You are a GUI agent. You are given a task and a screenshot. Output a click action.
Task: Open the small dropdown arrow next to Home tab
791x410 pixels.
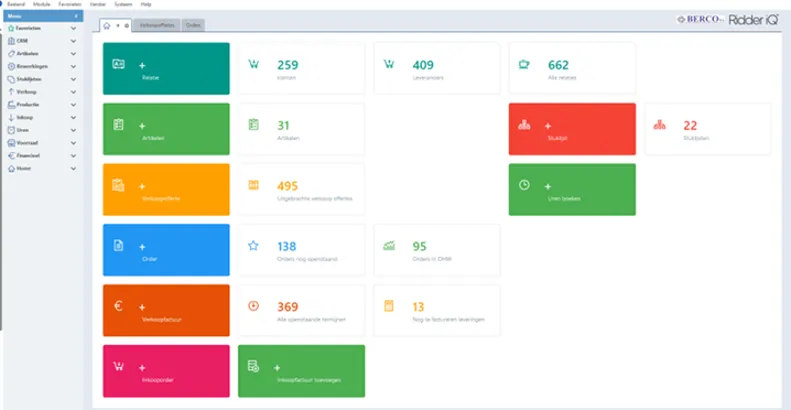click(118, 25)
